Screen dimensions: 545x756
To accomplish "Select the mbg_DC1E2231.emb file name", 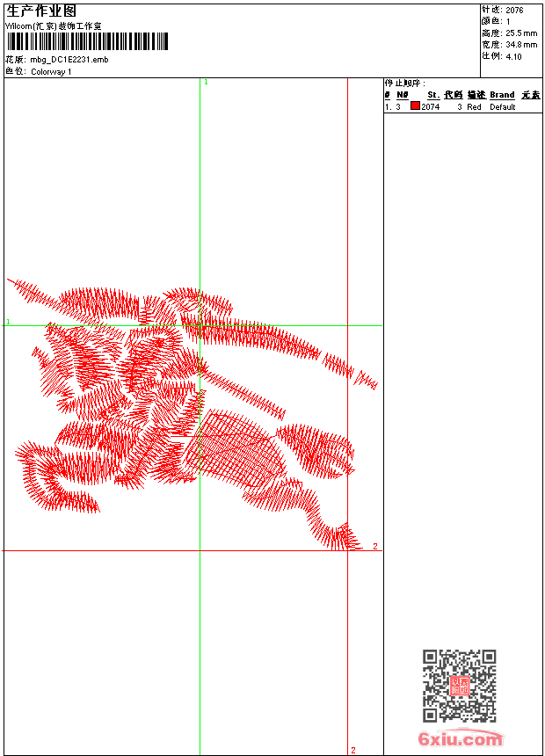I will [x=69, y=60].
